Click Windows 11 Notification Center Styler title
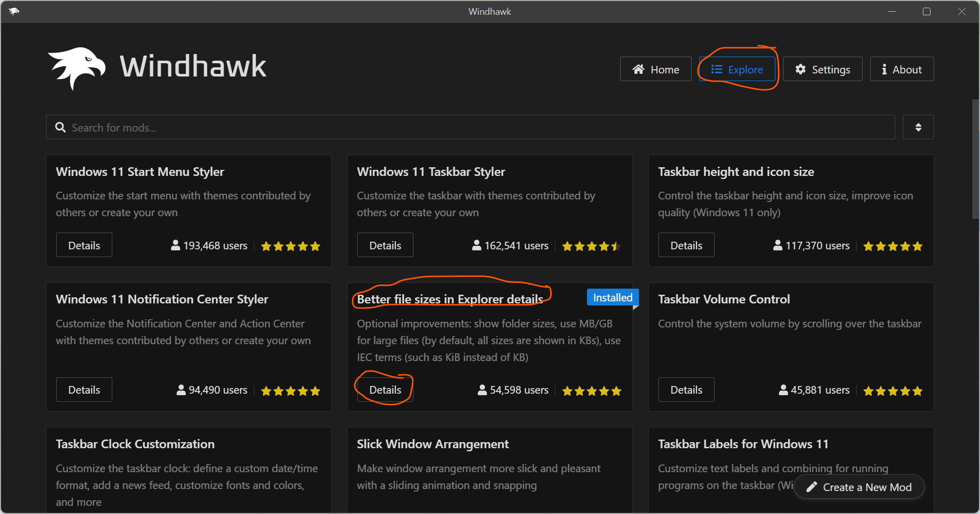Viewport: 980px width, 514px height. [162, 299]
